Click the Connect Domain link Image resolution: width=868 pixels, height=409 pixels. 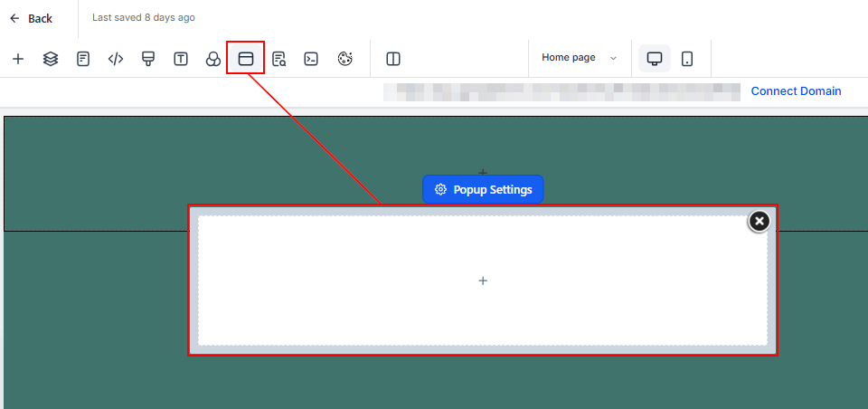pyautogui.click(x=796, y=90)
